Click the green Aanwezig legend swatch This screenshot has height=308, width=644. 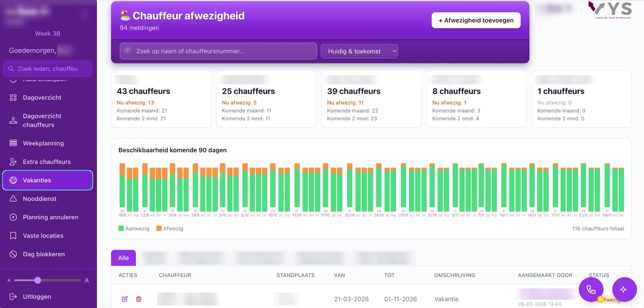point(121,228)
